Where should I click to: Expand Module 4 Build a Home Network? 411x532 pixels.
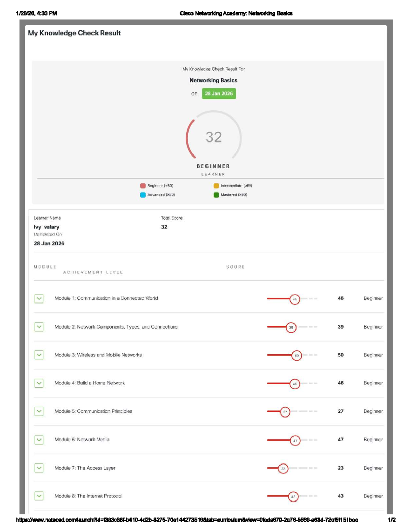point(39,383)
